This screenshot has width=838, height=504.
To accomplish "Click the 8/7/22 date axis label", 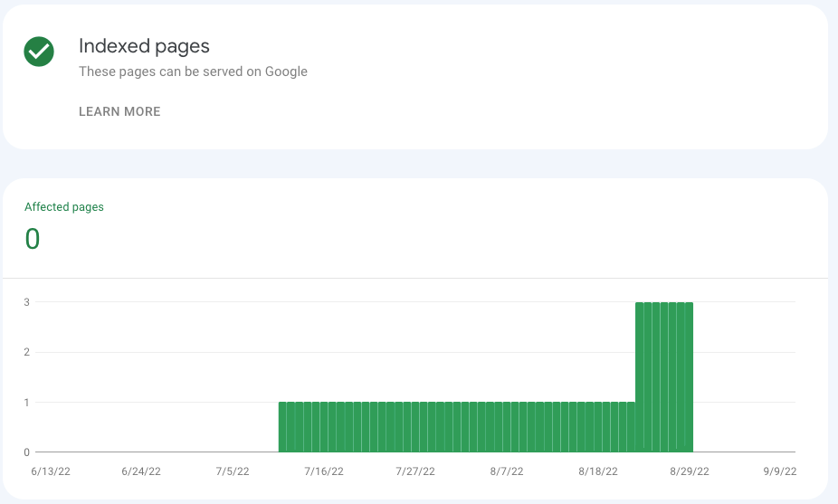I will 507,471.
